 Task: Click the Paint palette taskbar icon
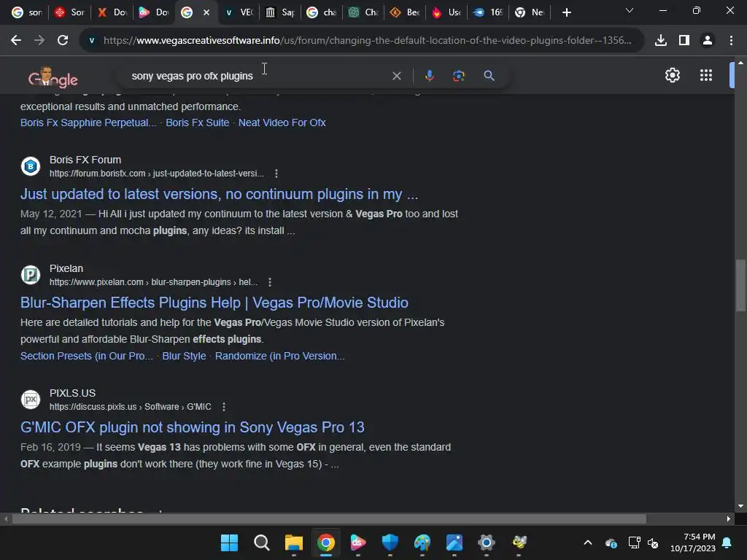pos(422,542)
